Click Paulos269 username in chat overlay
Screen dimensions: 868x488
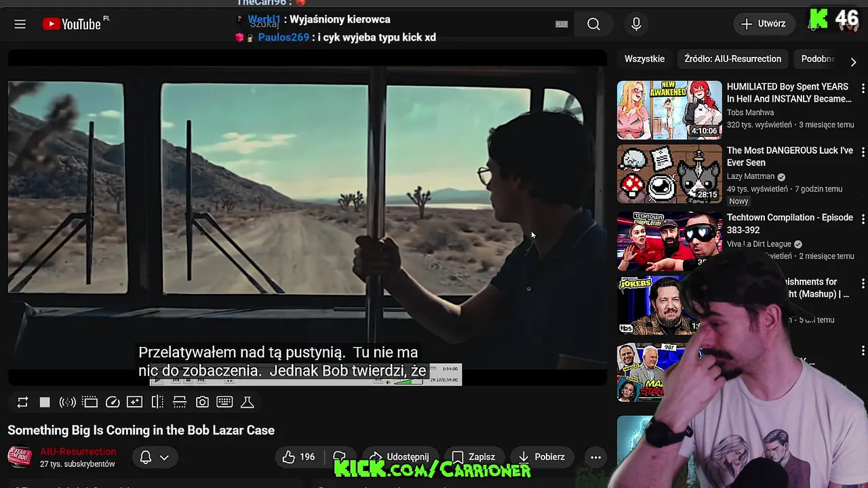283,37
